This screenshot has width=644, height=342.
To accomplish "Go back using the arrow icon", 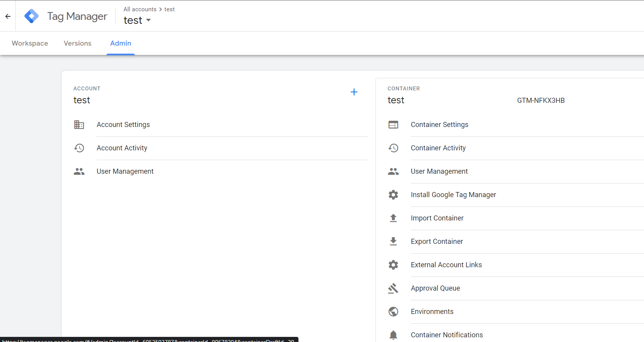I will [x=8, y=16].
